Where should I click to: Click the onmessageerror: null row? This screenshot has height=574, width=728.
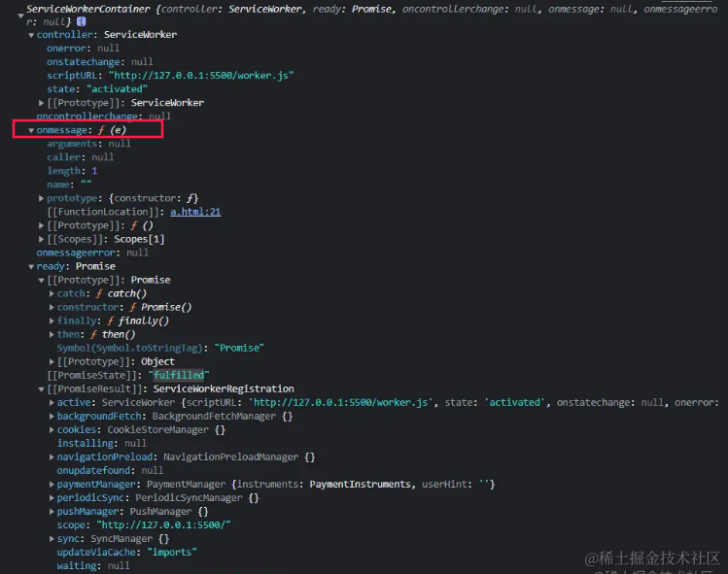(x=92, y=253)
